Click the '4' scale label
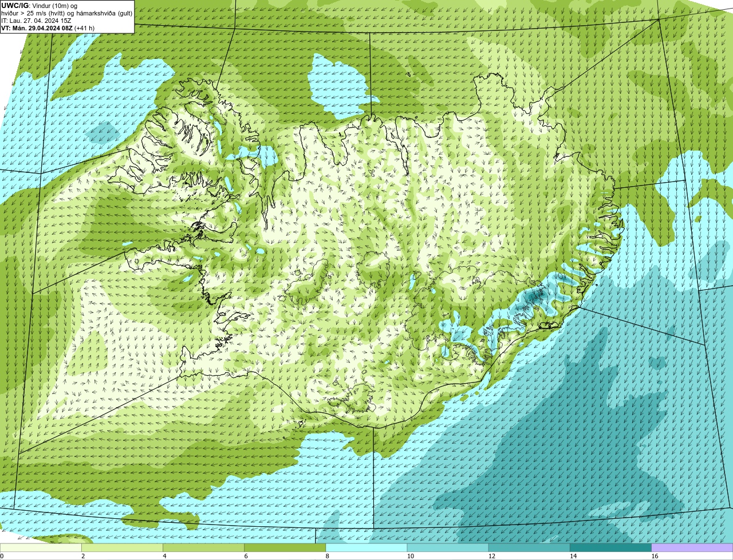The image size is (733, 560). tap(164, 556)
